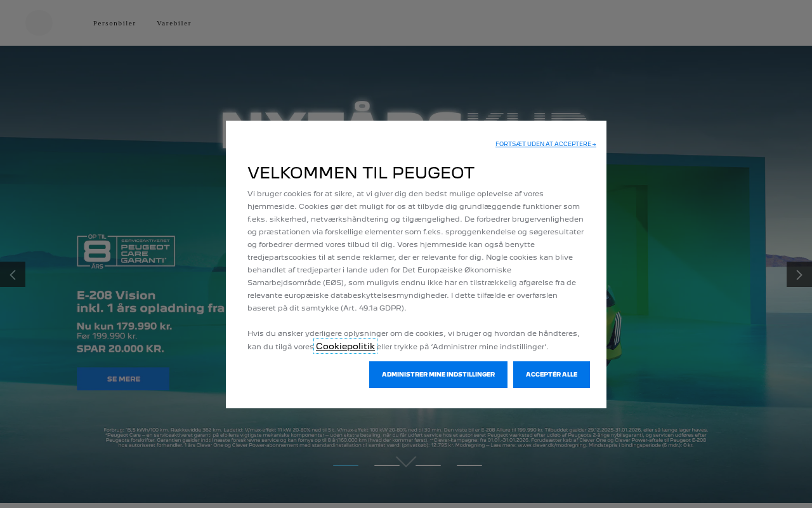812x508 pixels.
Task: Select the second carousel slide indicator
Action: (x=387, y=465)
